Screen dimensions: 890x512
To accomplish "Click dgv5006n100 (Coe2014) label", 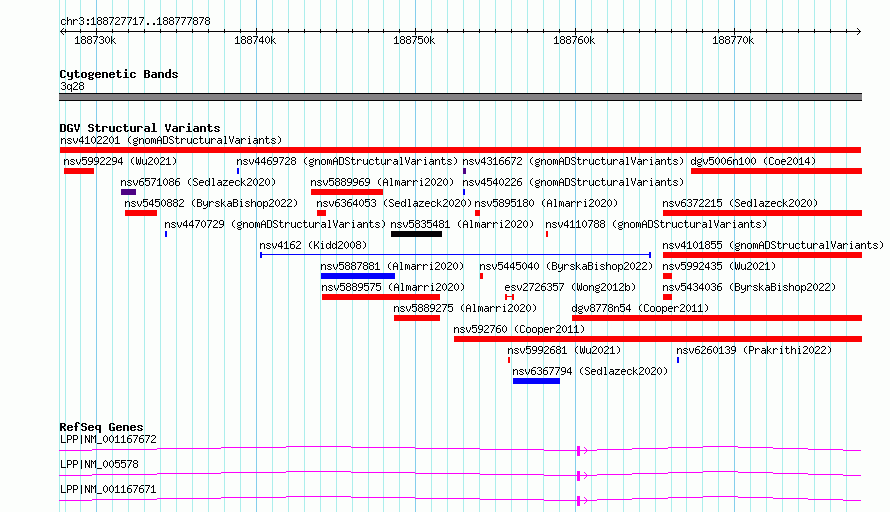I will tap(753, 161).
